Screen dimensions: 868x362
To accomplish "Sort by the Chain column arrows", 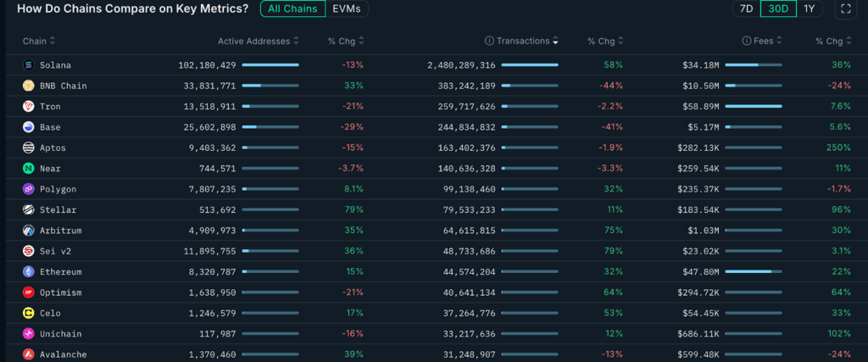I will tap(53, 41).
